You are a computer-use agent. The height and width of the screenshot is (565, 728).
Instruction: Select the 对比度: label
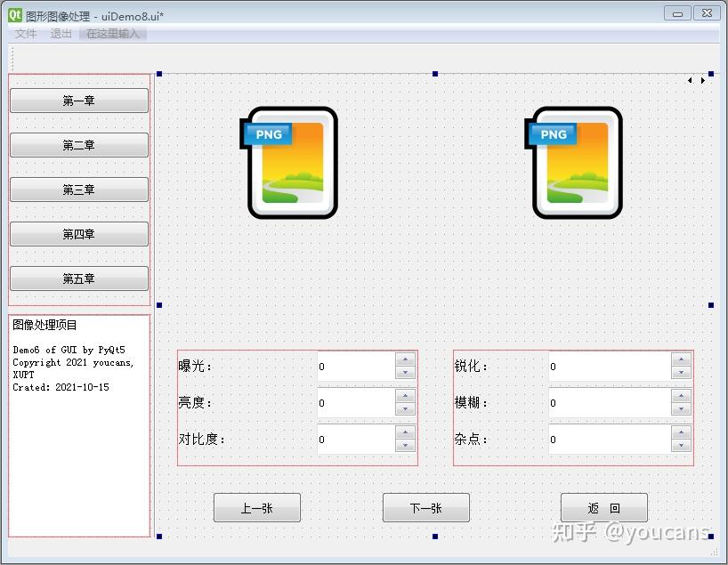tap(202, 440)
